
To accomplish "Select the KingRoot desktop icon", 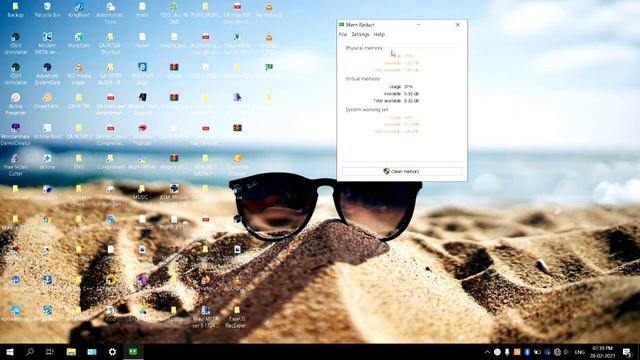I will coord(78,10).
